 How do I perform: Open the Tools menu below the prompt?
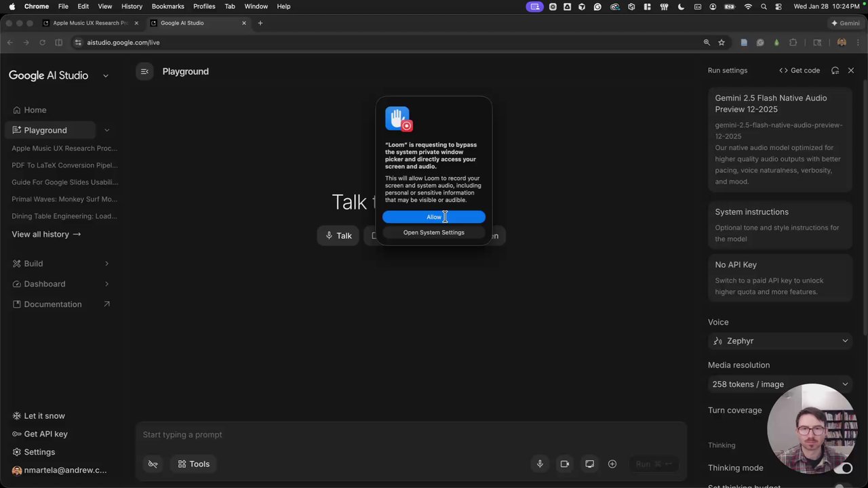194,464
